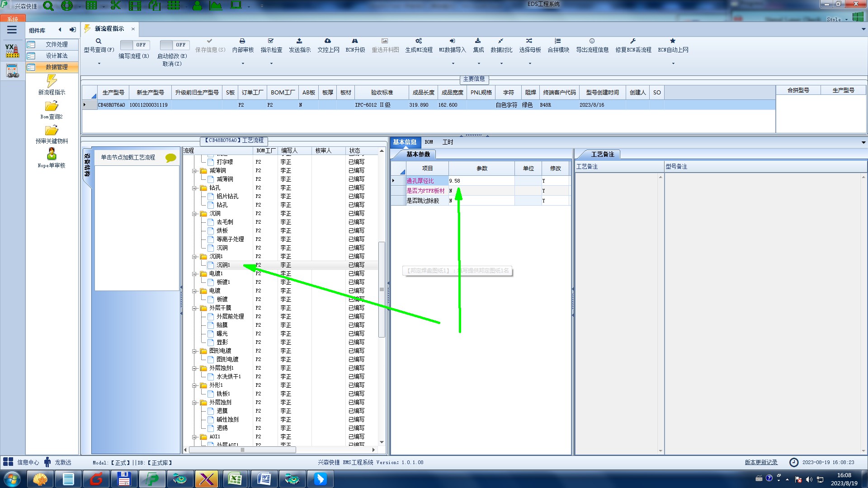Screen dimensions: 868x488
Task: Click the taskbar volume icon
Action: (x=809, y=479)
